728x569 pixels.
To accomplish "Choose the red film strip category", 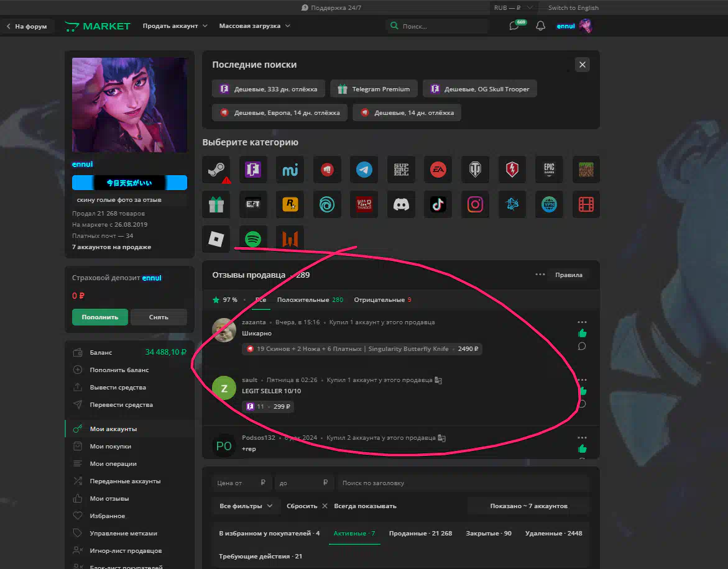I will [586, 204].
